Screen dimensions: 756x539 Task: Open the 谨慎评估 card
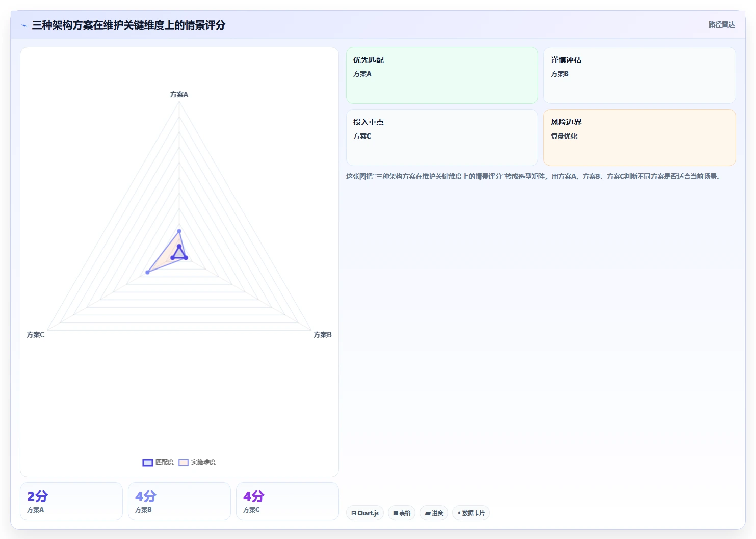click(x=640, y=75)
